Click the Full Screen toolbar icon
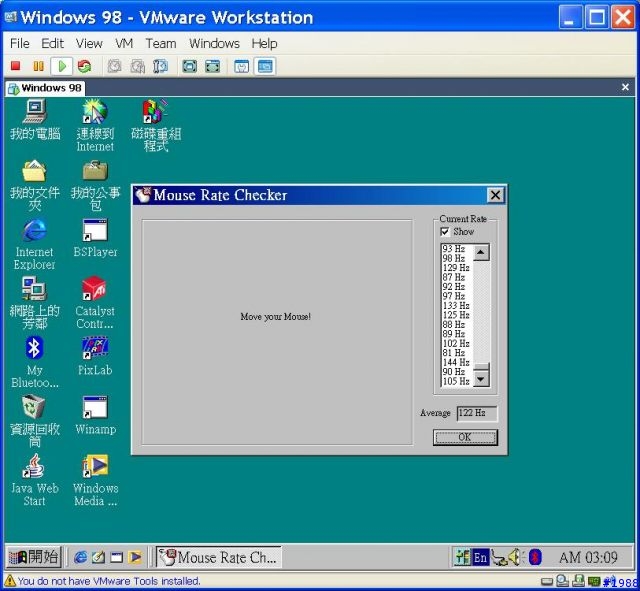Screen dimensions: 640x591 click(190, 66)
